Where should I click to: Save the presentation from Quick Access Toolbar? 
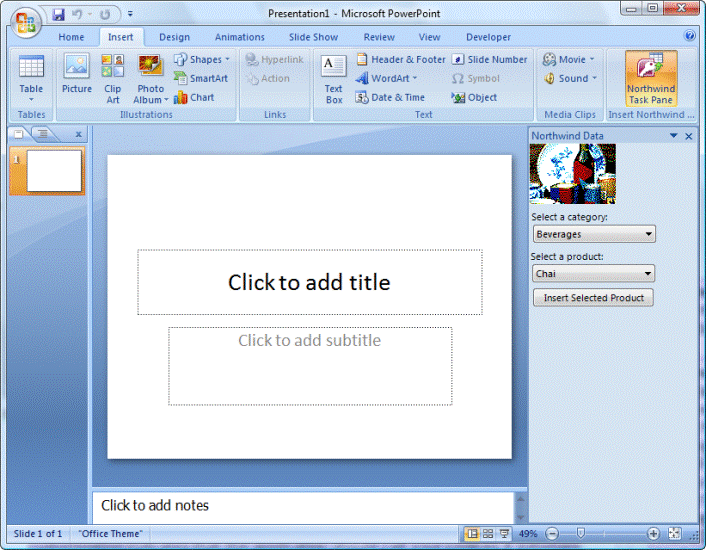[x=59, y=14]
